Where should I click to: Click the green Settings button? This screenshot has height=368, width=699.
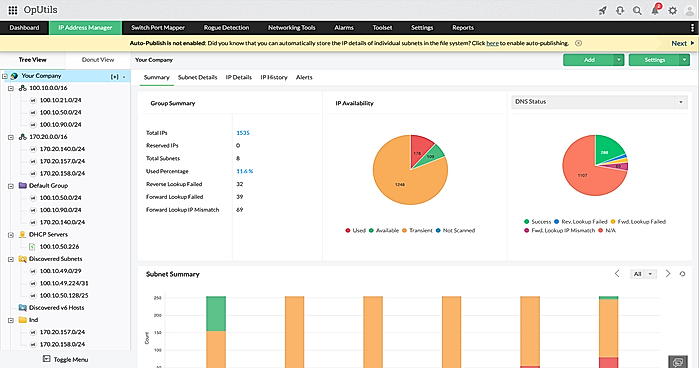click(x=654, y=60)
